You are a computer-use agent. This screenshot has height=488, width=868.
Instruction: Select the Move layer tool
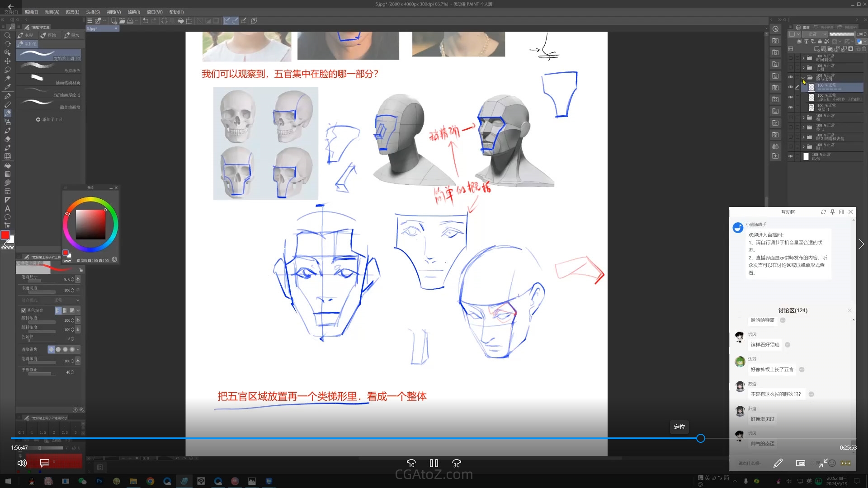(7, 61)
